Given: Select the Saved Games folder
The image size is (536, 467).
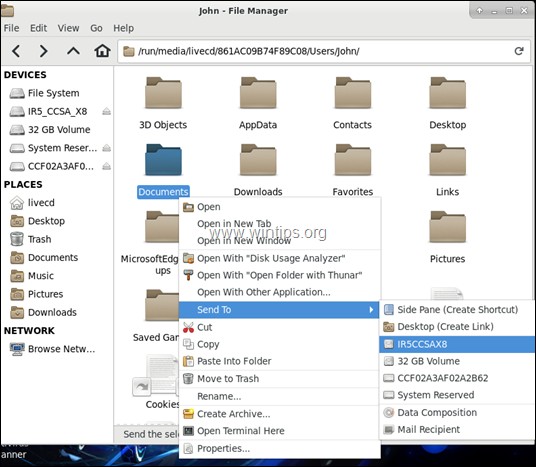Looking at the screenshot, I should coord(161,305).
